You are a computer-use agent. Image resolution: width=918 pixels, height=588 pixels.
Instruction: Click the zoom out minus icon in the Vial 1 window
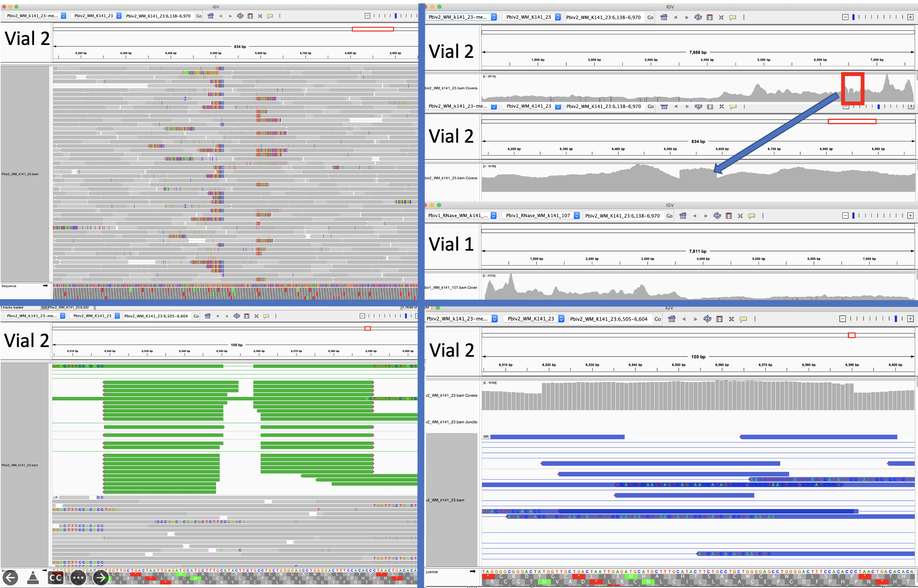(x=845, y=216)
